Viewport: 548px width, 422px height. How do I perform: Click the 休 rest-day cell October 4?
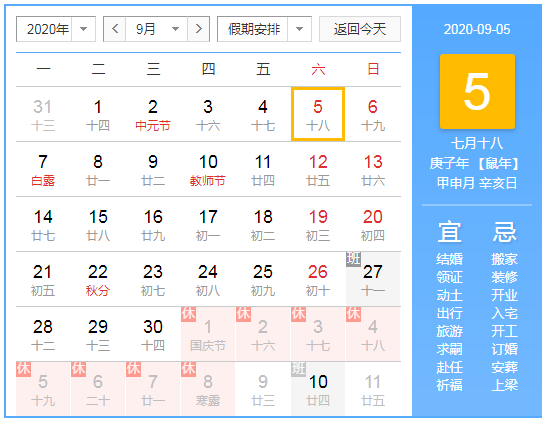pyautogui.click(x=373, y=334)
